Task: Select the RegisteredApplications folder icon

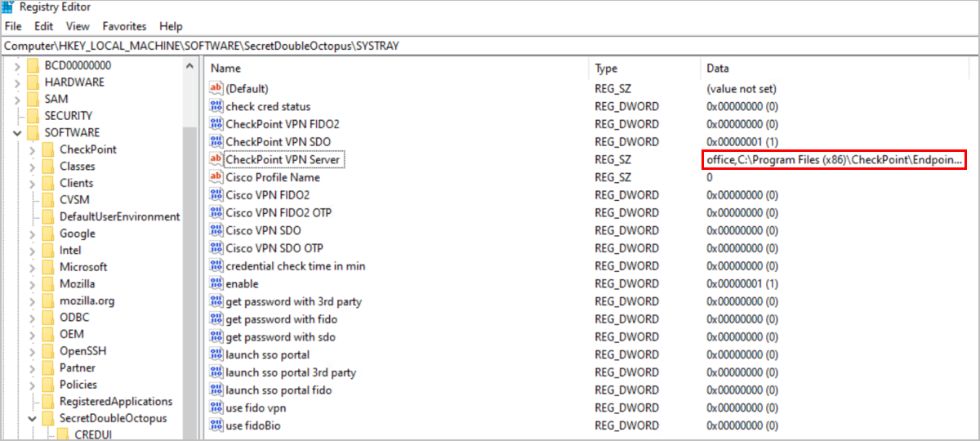Action: click(47, 402)
